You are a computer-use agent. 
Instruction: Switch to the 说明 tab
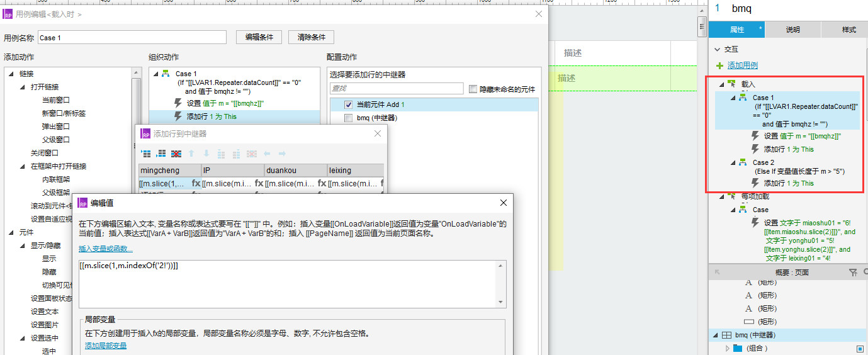pyautogui.click(x=793, y=30)
